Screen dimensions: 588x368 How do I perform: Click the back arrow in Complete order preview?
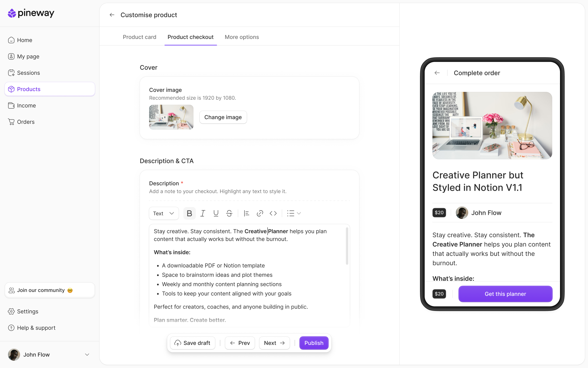(437, 73)
